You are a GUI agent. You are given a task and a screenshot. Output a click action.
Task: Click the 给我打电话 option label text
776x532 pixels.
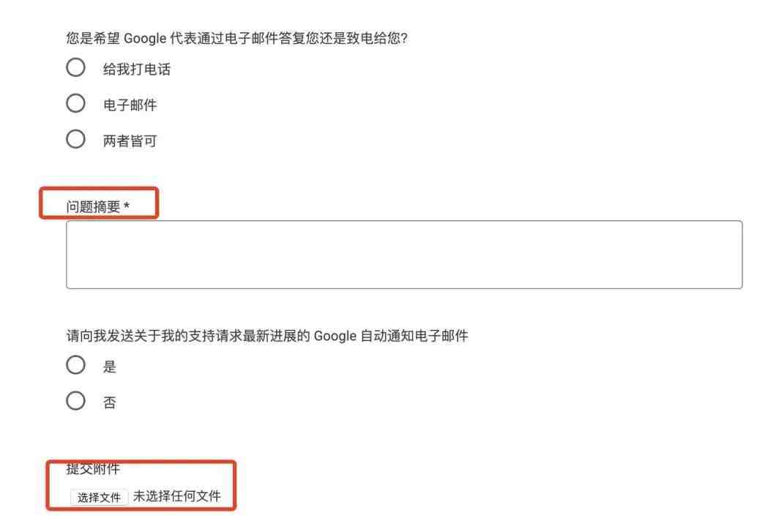[x=137, y=70]
